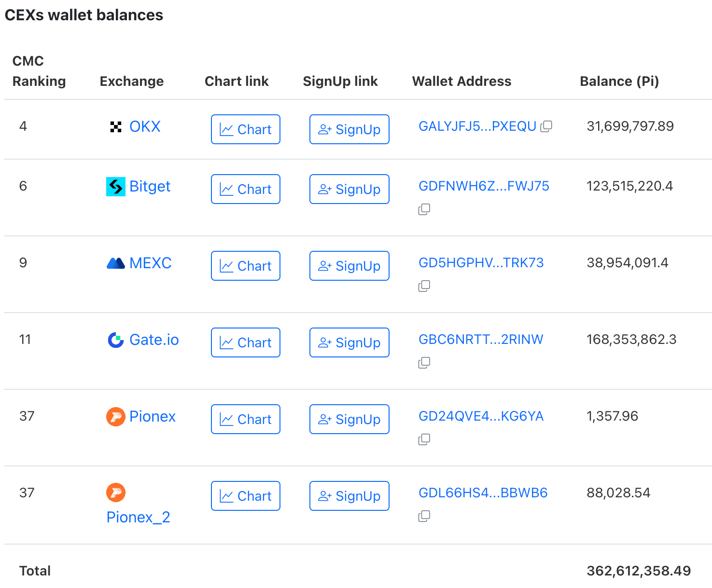Click the Wallet Address column header

(x=461, y=81)
